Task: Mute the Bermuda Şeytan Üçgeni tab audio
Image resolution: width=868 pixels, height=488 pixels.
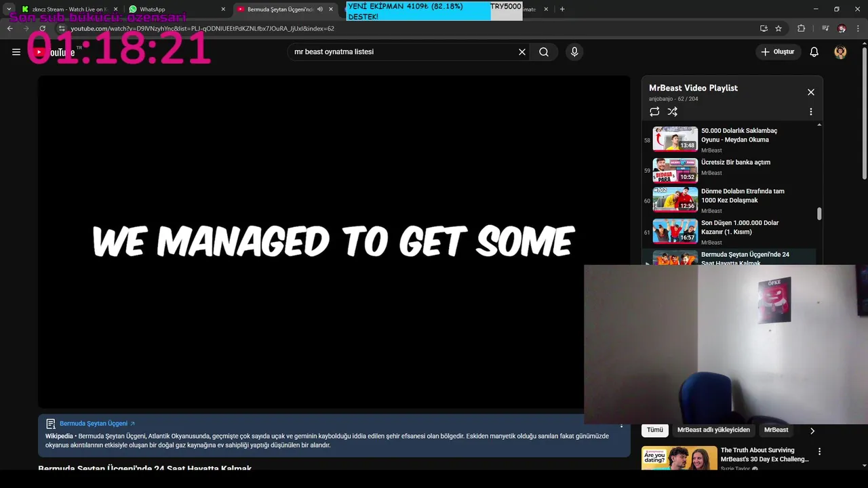Action: click(320, 9)
